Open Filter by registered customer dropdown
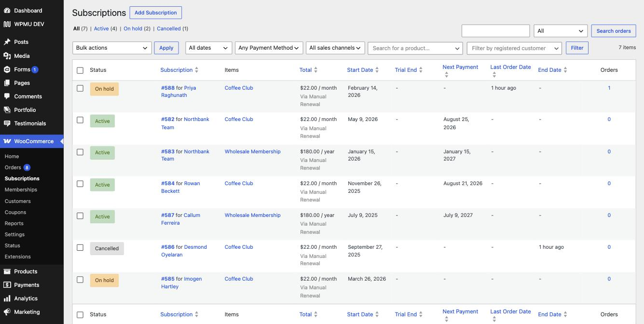The width and height of the screenshot is (644, 324). click(514, 48)
